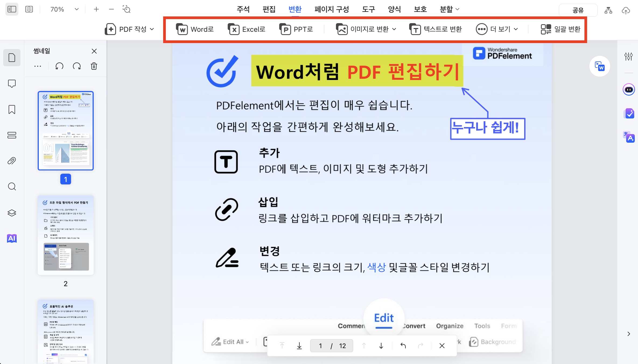Rotate page clockwise in thumbnail panel
The image size is (638, 364).
pyautogui.click(x=77, y=66)
